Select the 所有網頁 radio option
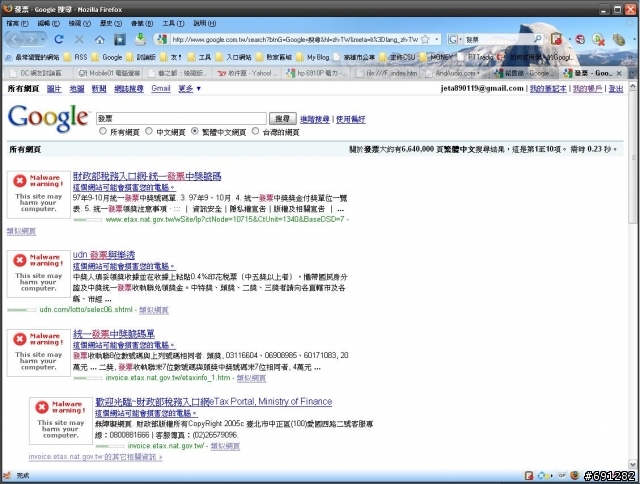The width and height of the screenshot is (640, 484). point(103,131)
